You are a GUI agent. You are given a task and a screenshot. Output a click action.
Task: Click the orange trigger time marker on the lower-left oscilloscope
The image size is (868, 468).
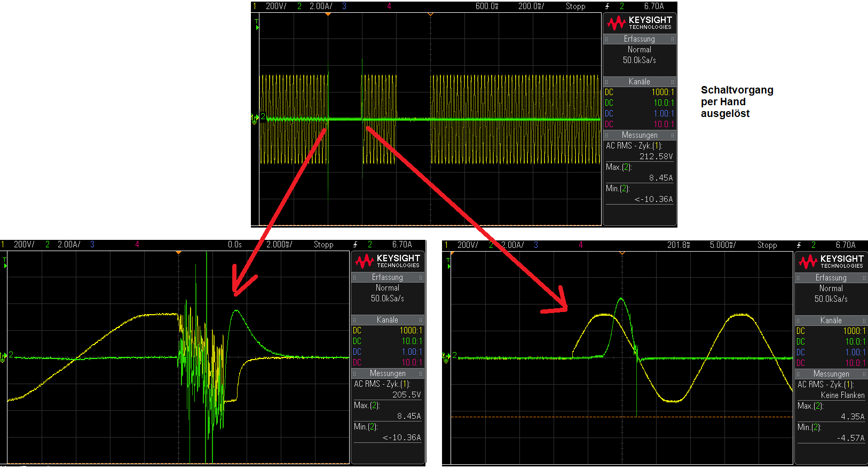coord(178,253)
